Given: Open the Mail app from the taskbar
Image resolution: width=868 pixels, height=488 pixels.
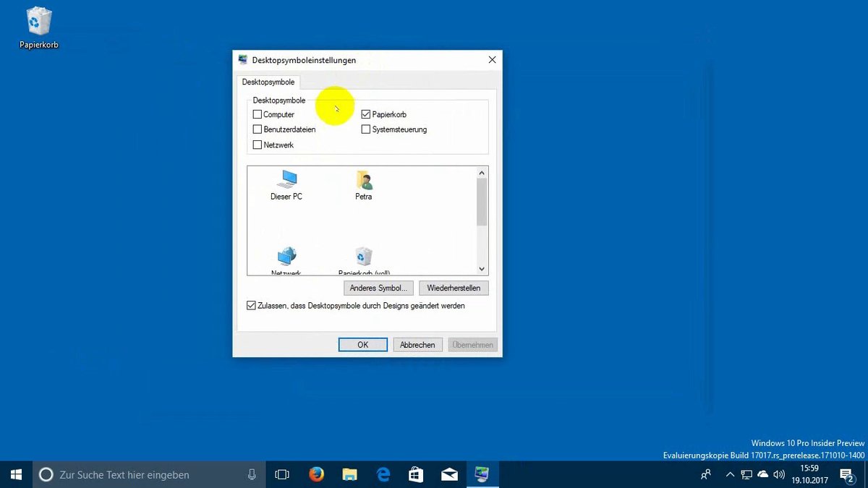Looking at the screenshot, I should tap(449, 474).
